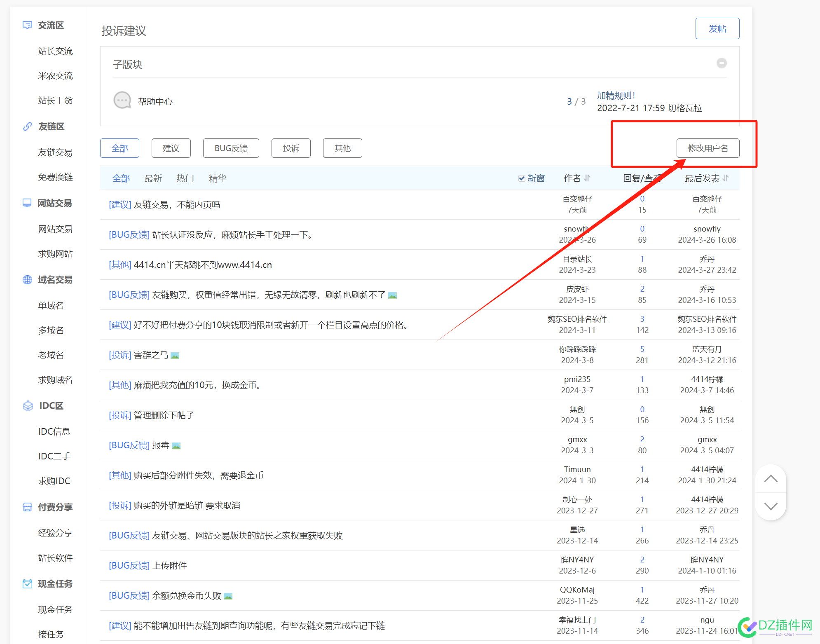Click the scroll-to-top up arrow

point(771,479)
